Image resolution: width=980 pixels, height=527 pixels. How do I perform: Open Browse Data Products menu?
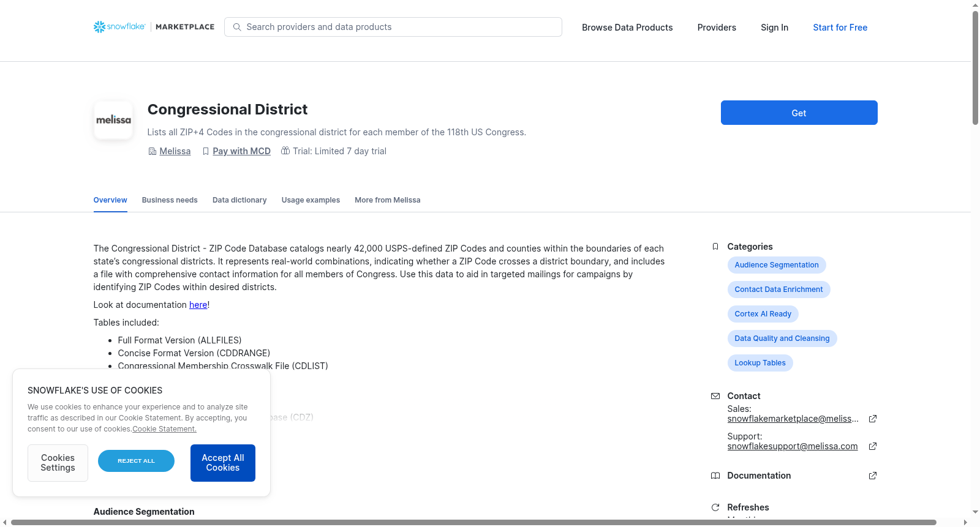coord(627,28)
